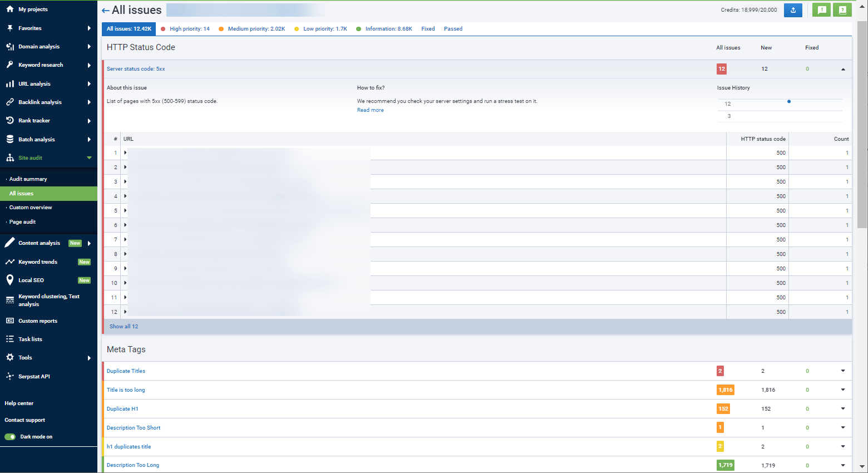Collapse the Site audit menu arrow
The image size is (868, 473).
tap(89, 158)
